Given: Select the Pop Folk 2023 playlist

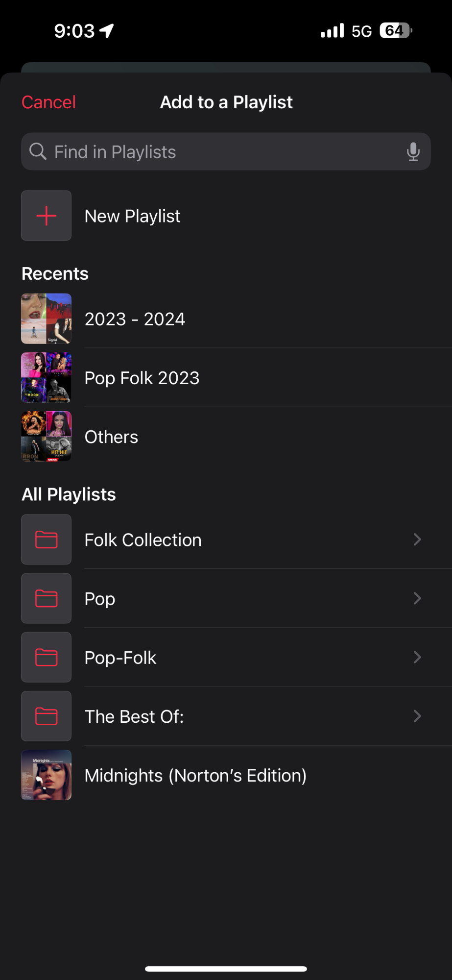Looking at the screenshot, I should click(x=226, y=378).
